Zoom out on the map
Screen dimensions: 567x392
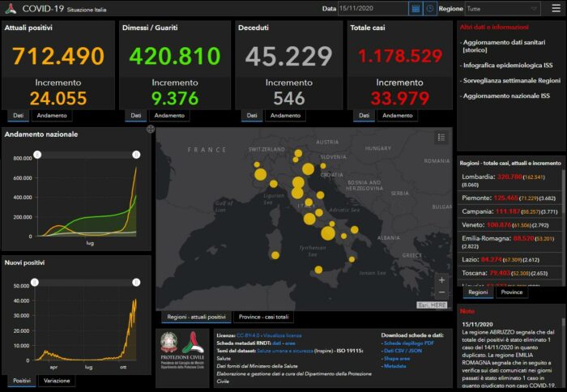(x=441, y=292)
